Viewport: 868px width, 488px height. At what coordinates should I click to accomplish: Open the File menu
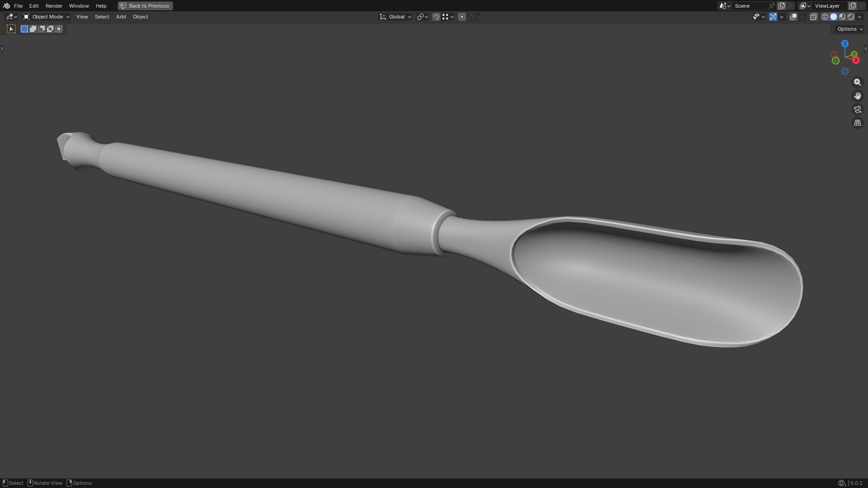(18, 6)
